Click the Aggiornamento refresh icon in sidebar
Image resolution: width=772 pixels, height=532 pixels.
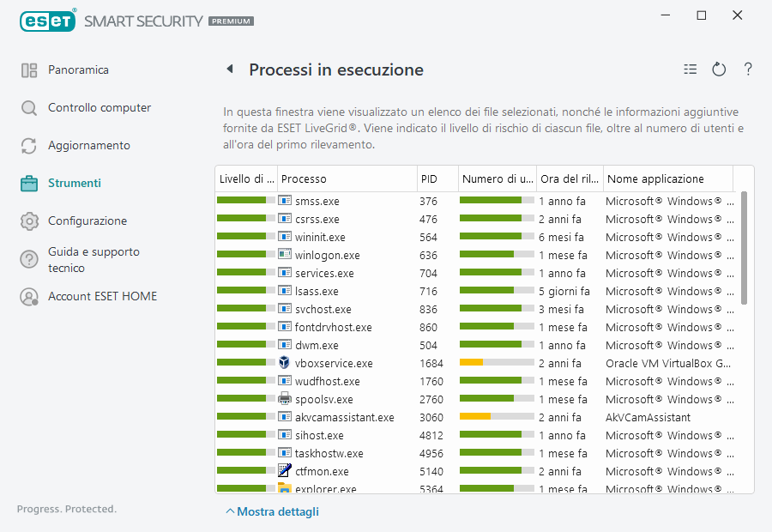[29, 146]
